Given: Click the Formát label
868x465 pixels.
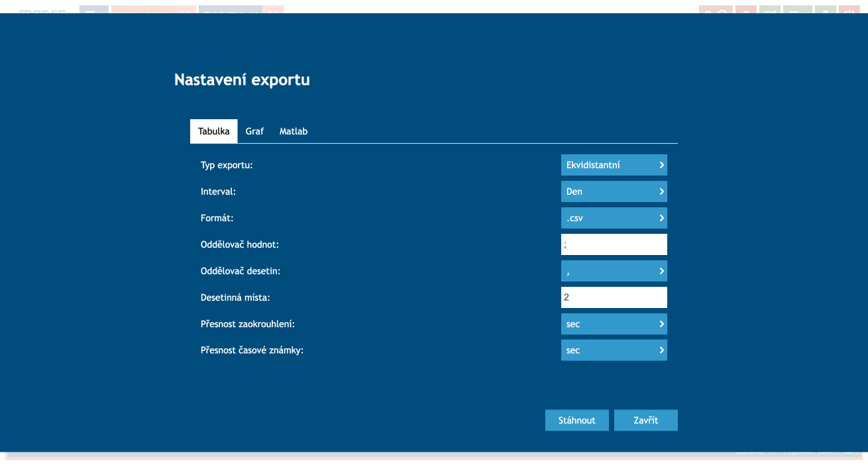Looking at the screenshot, I should point(217,218).
